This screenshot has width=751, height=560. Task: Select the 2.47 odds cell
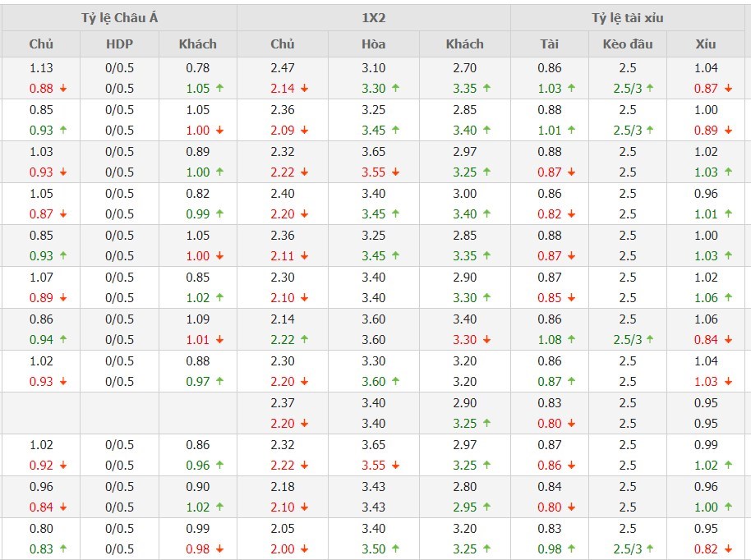tap(282, 68)
